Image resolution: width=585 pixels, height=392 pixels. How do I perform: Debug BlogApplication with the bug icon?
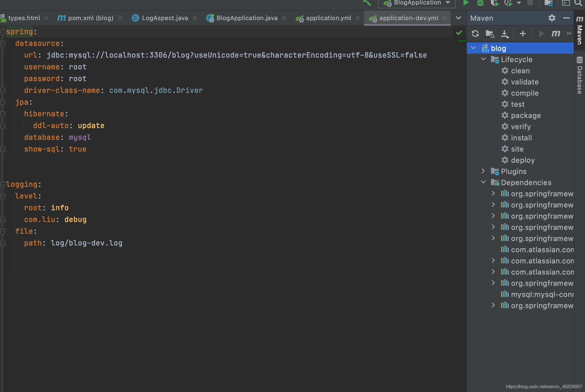480,3
